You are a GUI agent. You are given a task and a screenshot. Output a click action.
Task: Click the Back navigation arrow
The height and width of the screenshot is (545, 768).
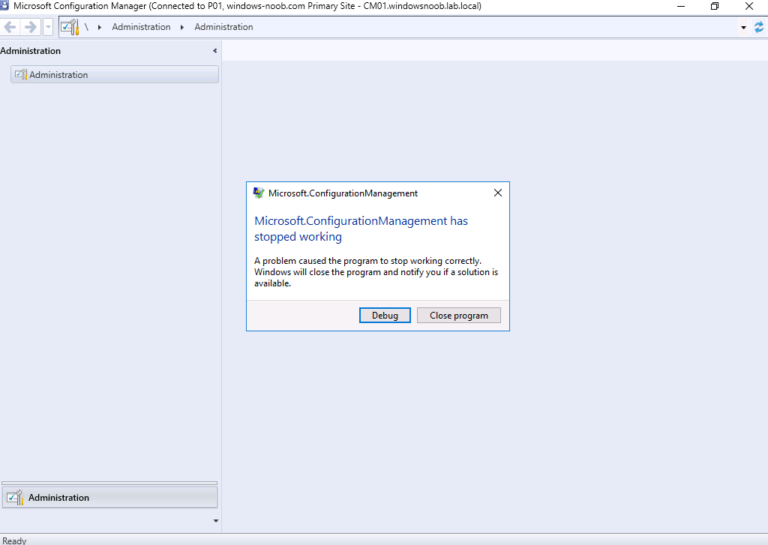click(11, 27)
